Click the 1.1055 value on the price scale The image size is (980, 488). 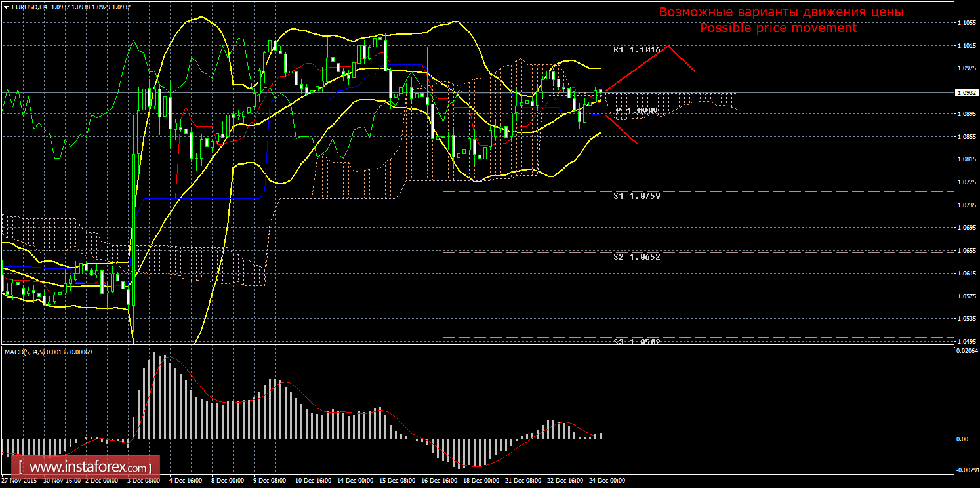coord(965,23)
